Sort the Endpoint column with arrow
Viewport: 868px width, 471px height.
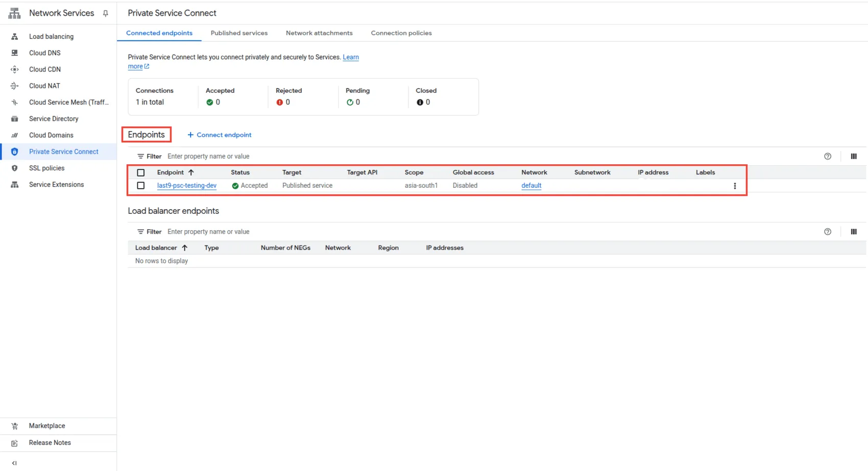point(191,172)
